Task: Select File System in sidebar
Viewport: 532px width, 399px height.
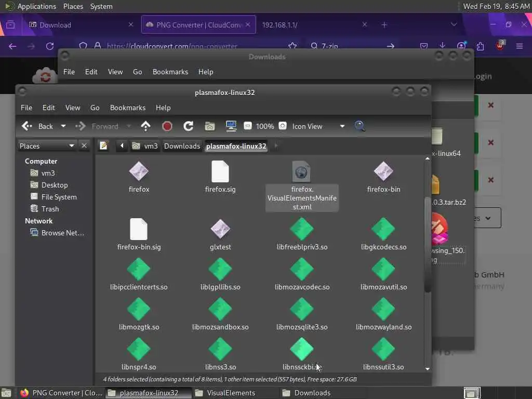Action: [54, 197]
